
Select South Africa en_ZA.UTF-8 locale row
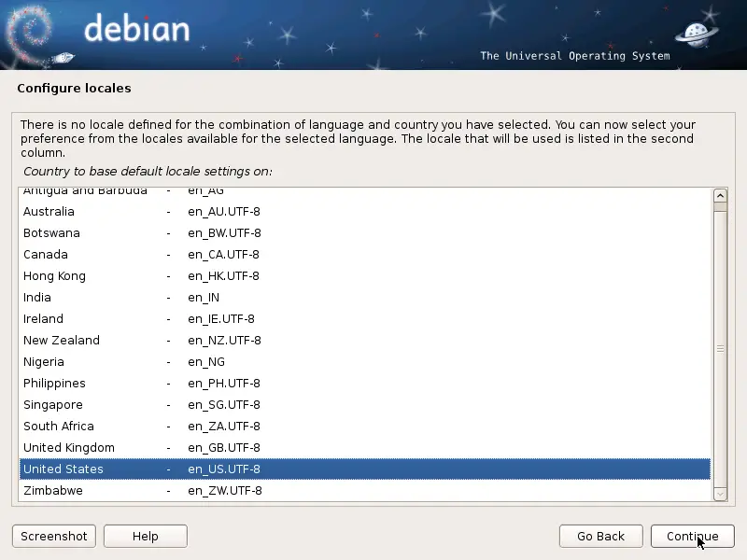(365, 426)
